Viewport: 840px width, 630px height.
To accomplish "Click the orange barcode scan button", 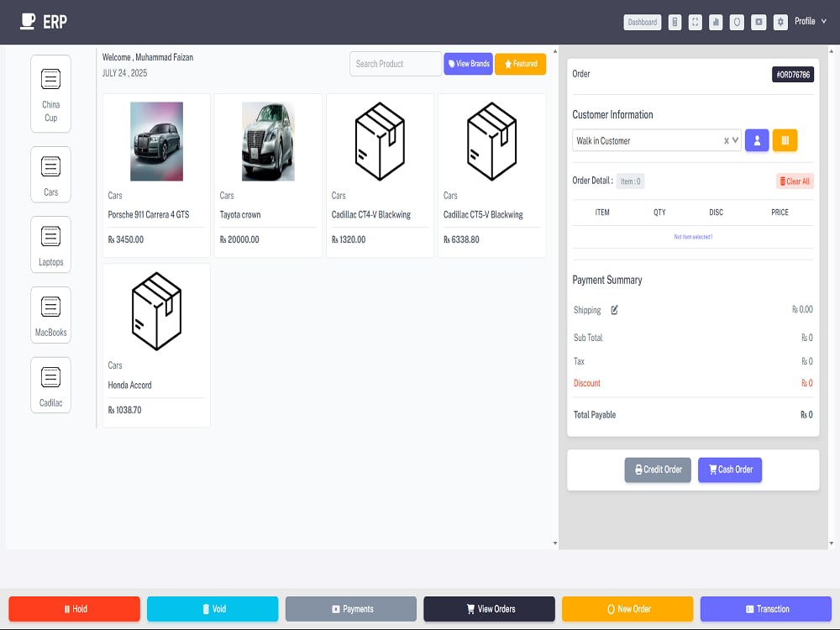I will pyautogui.click(x=785, y=140).
